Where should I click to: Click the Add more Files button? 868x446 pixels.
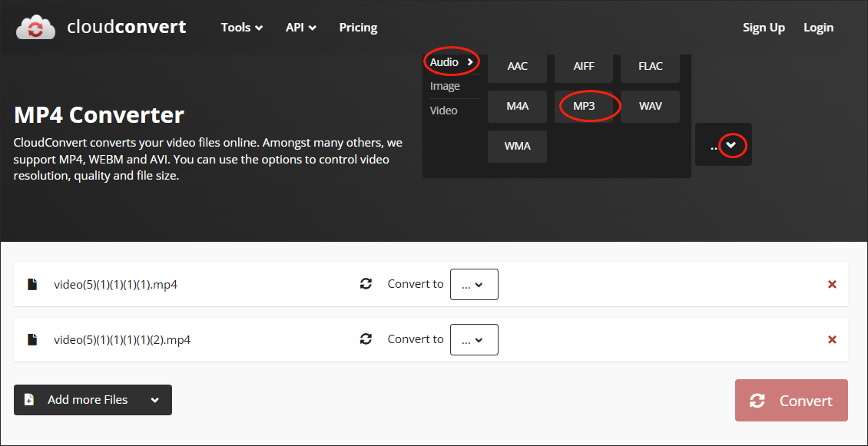[x=92, y=400]
